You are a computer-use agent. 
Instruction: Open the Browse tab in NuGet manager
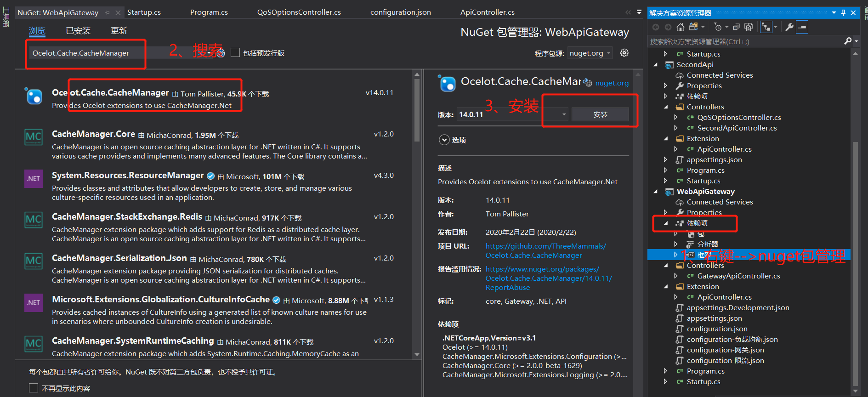37,31
